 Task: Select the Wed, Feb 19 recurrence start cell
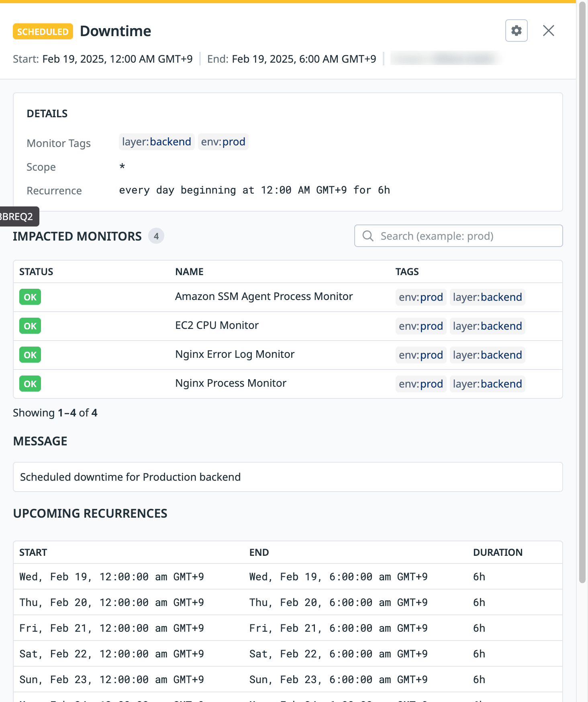pyautogui.click(x=112, y=577)
